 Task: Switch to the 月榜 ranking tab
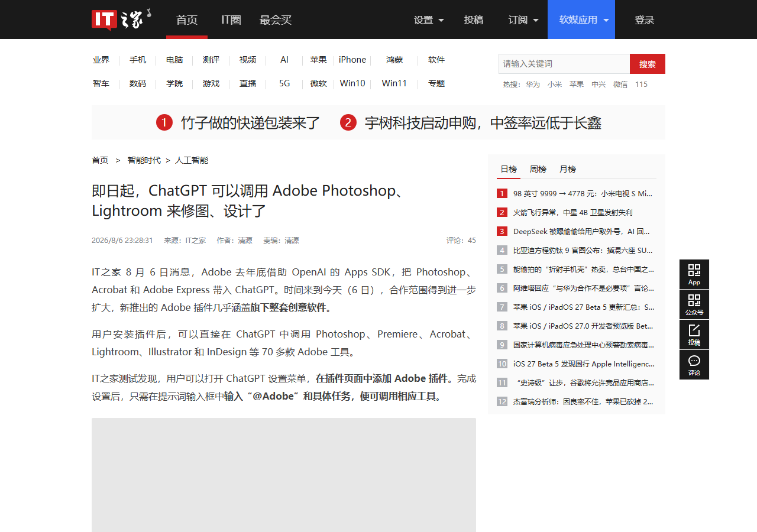coord(568,169)
